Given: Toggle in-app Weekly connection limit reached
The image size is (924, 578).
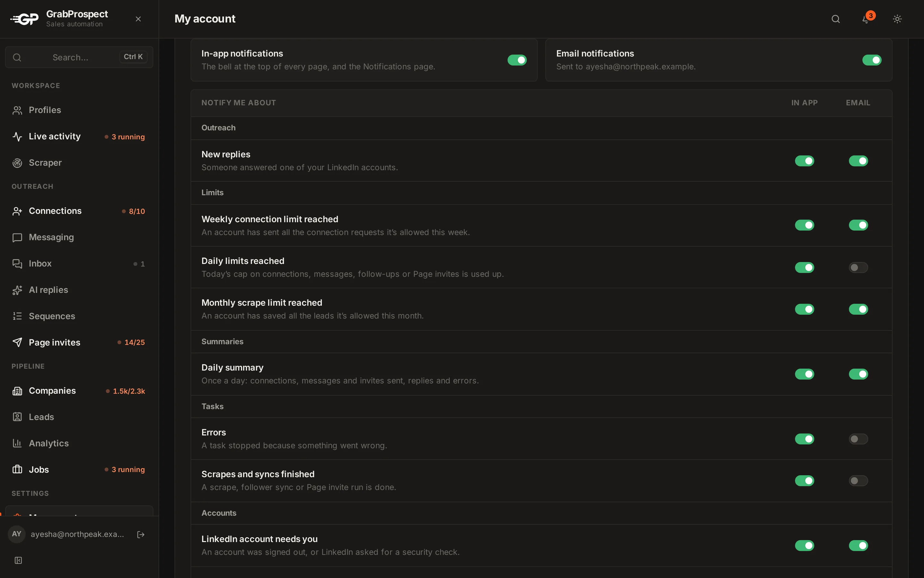Looking at the screenshot, I should tap(805, 225).
